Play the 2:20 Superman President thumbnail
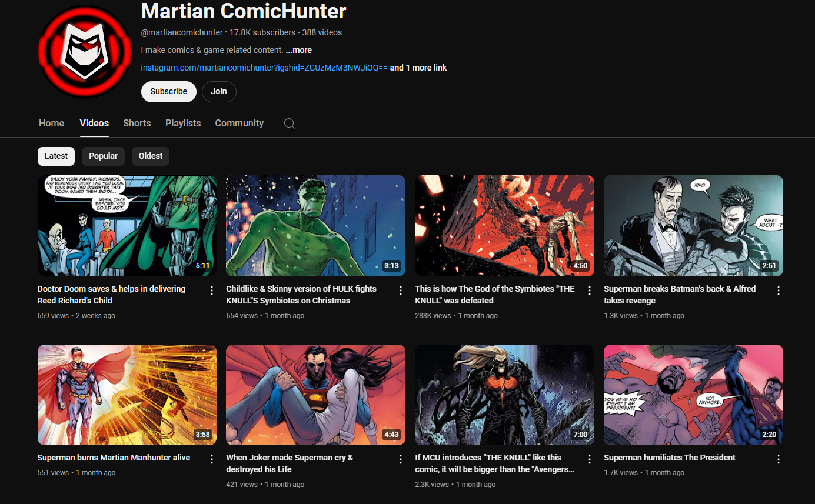 [693, 395]
